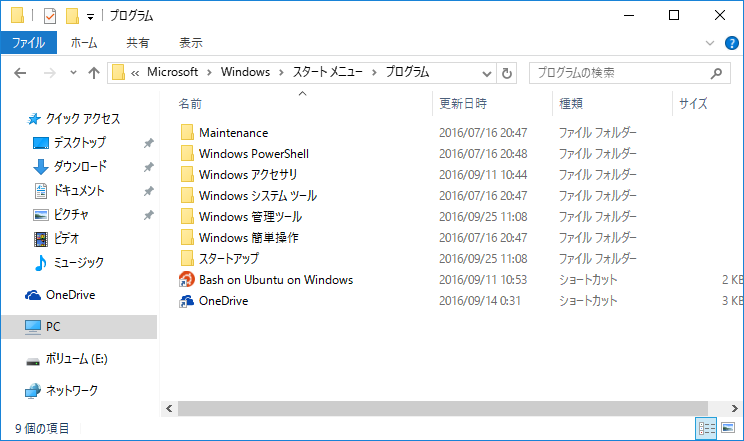Screen dimensions: 744x441
Task: Click the pin icon next to デスクトップ
Action: [149, 143]
